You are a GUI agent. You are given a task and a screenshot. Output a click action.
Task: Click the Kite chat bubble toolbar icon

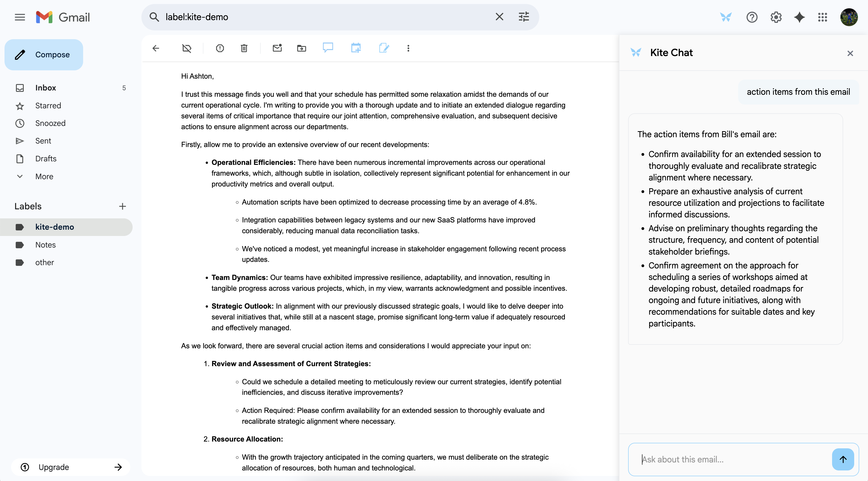pos(328,48)
